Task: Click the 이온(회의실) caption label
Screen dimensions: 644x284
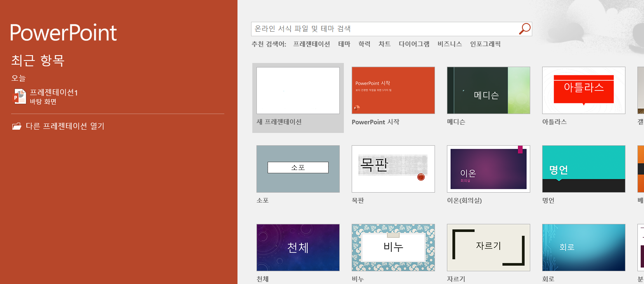Action: tap(464, 200)
